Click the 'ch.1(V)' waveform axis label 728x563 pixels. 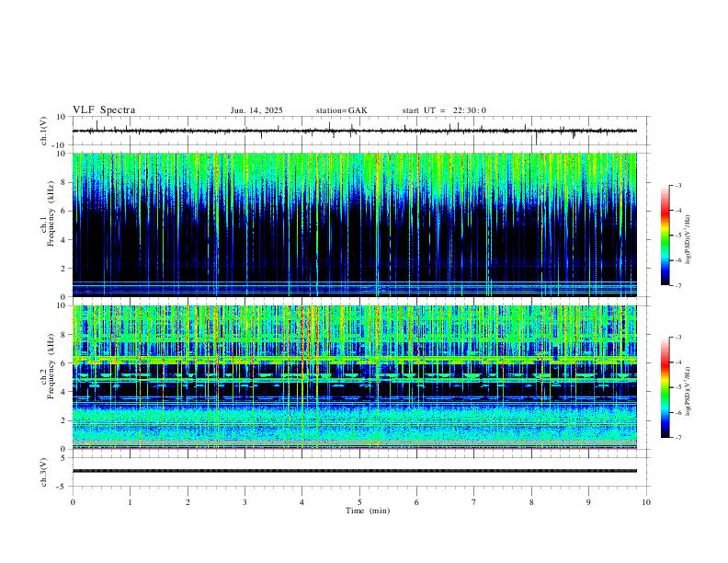[44, 131]
